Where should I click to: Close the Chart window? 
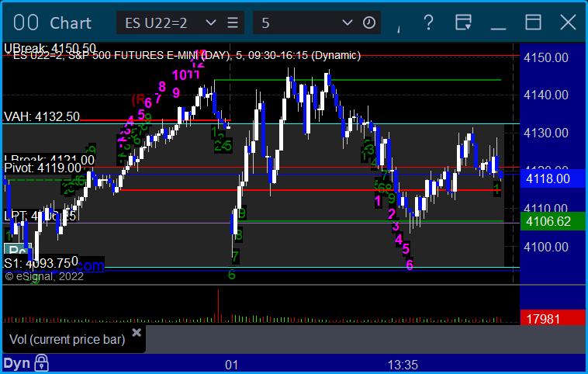coord(568,23)
